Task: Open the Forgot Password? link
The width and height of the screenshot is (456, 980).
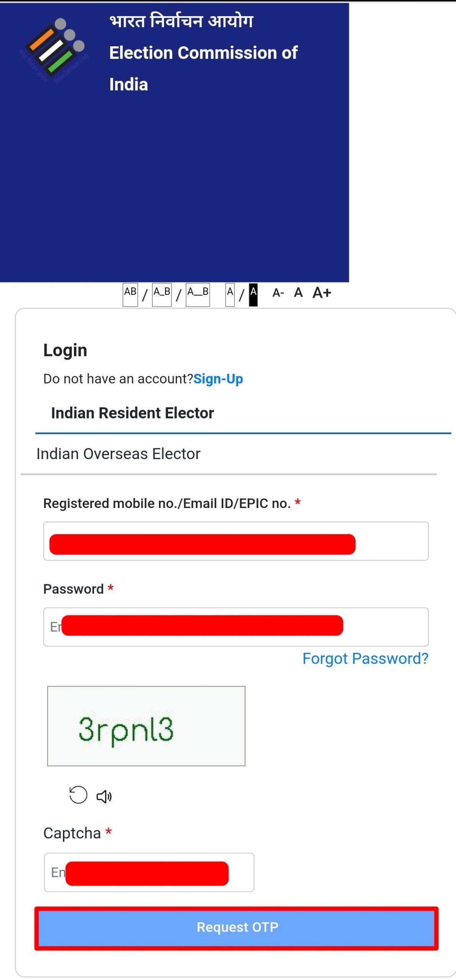Action: [x=365, y=658]
